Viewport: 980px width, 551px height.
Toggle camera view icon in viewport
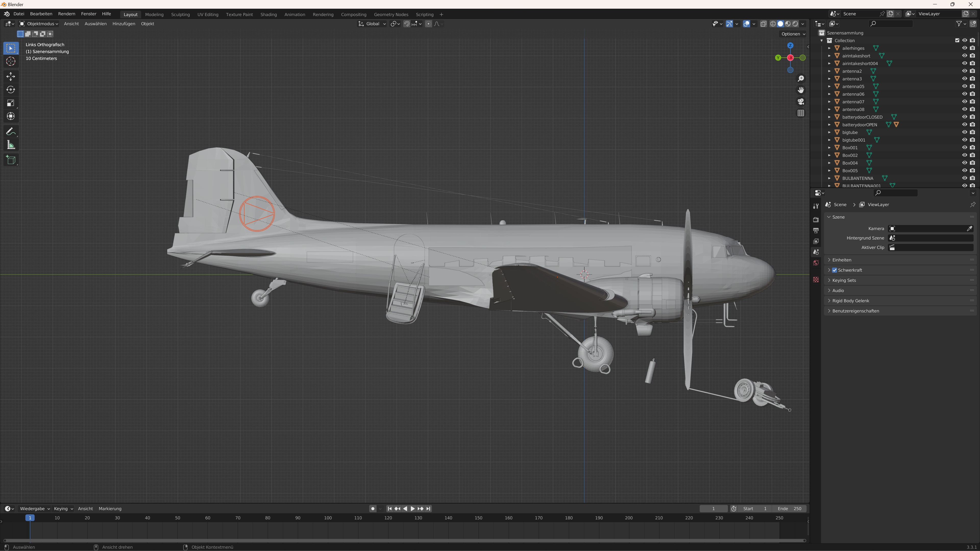(x=801, y=102)
